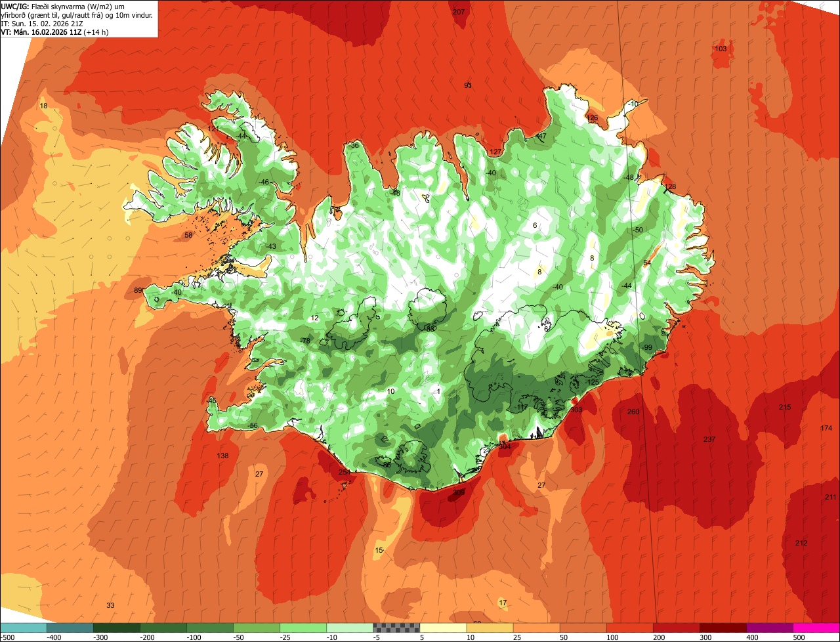Click the value '15' south of Iceland

point(379,550)
